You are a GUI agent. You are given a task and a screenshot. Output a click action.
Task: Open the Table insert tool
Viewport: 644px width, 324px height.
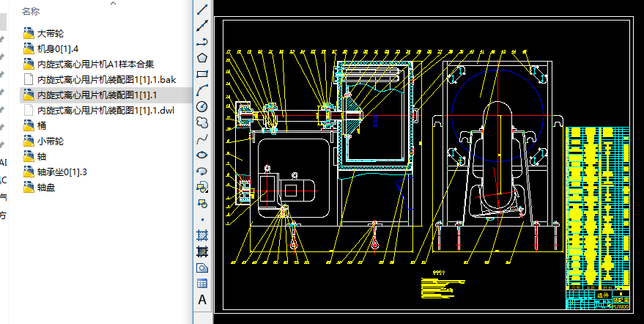203,284
